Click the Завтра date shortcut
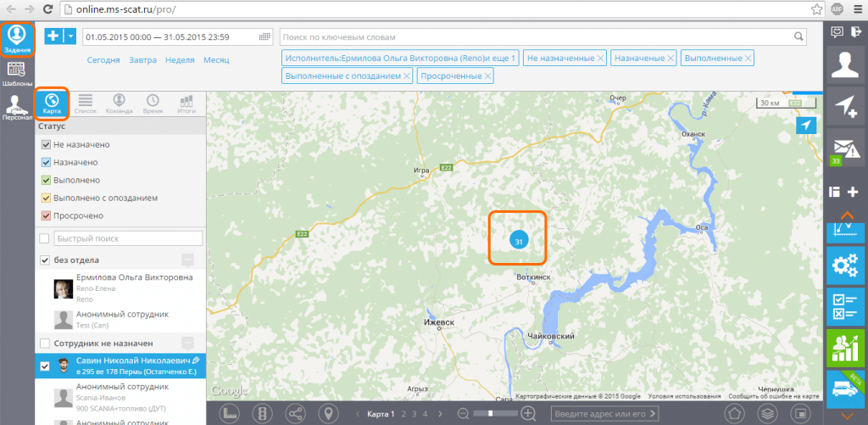868x425 pixels. pyautogui.click(x=142, y=60)
